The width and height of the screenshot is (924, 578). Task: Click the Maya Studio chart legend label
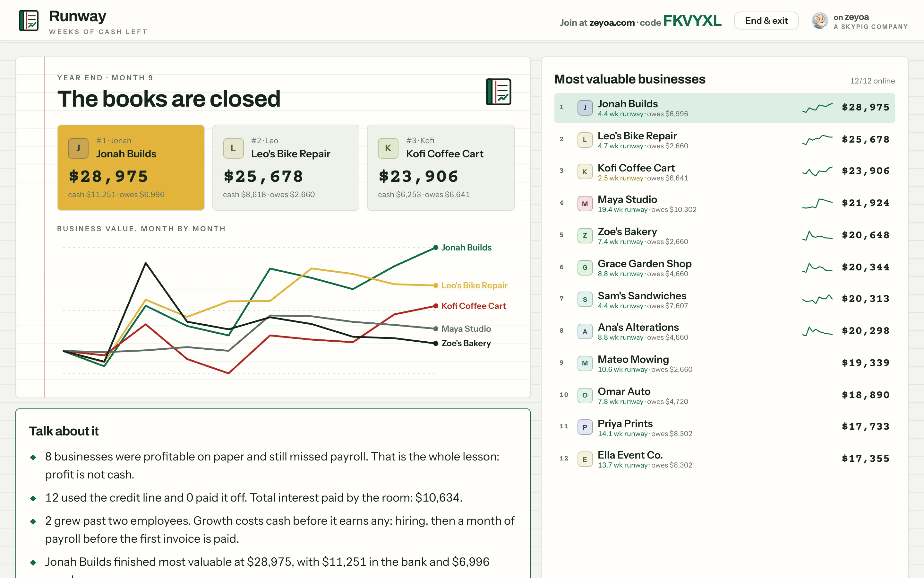coord(466,329)
